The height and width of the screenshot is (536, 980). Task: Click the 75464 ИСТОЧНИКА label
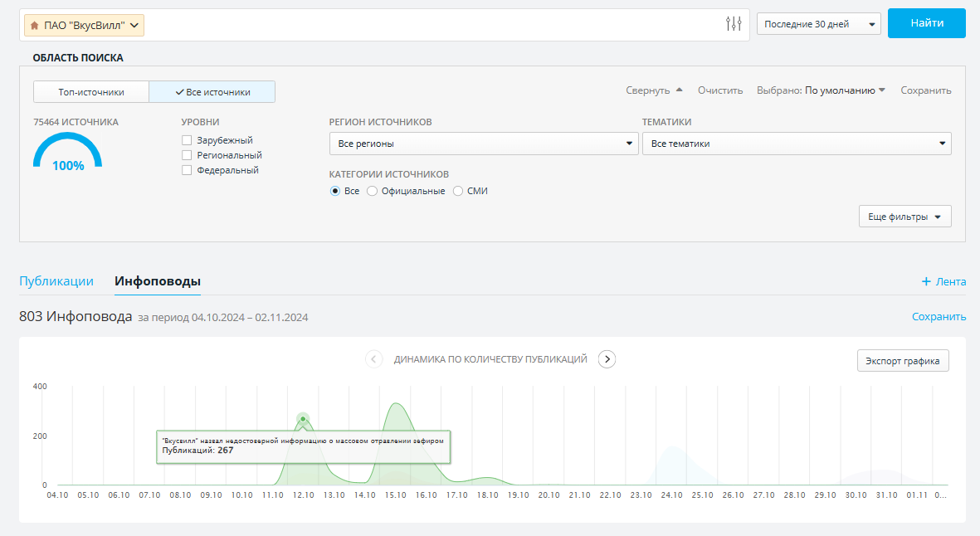click(76, 122)
